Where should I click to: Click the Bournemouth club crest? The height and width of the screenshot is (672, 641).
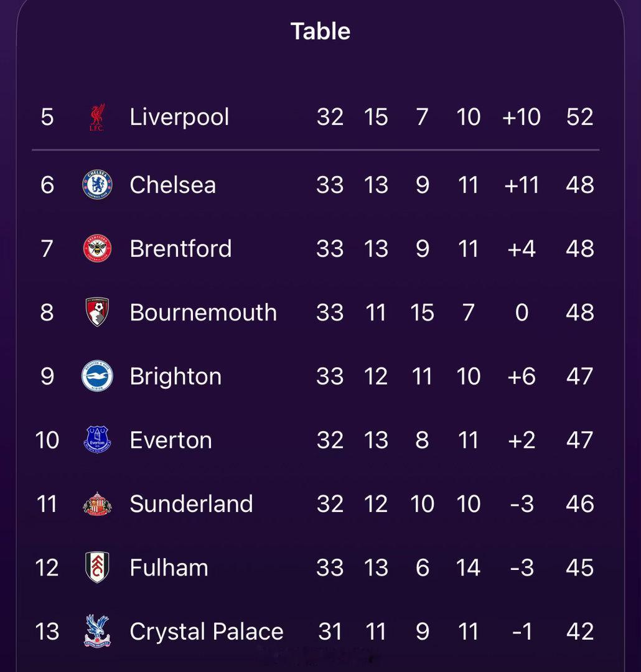[x=97, y=312]
